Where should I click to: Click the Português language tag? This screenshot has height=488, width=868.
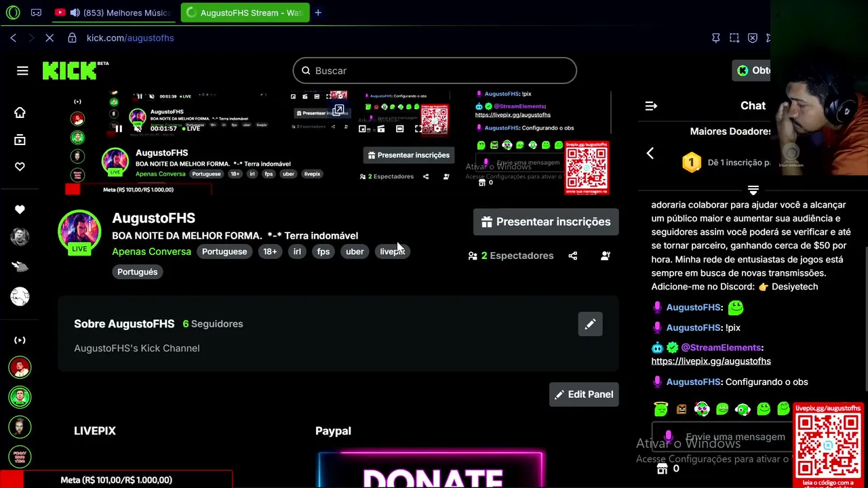[x=137, y=272]
